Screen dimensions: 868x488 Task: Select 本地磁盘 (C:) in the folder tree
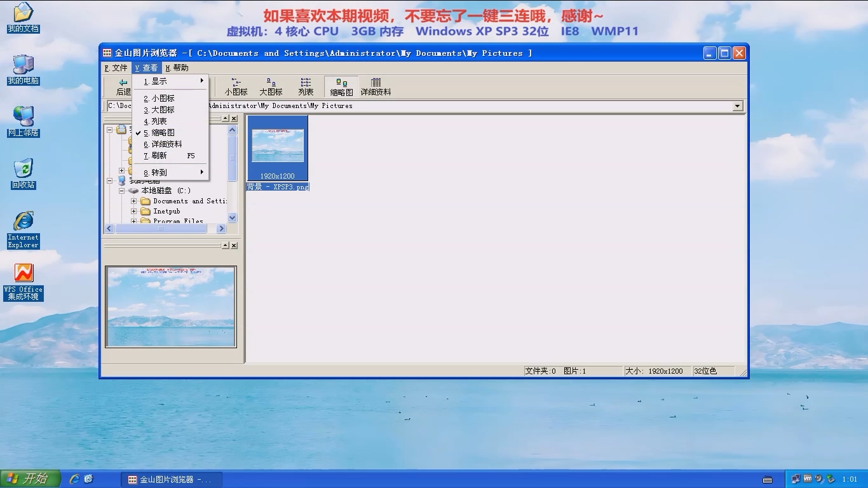point(166,191)
